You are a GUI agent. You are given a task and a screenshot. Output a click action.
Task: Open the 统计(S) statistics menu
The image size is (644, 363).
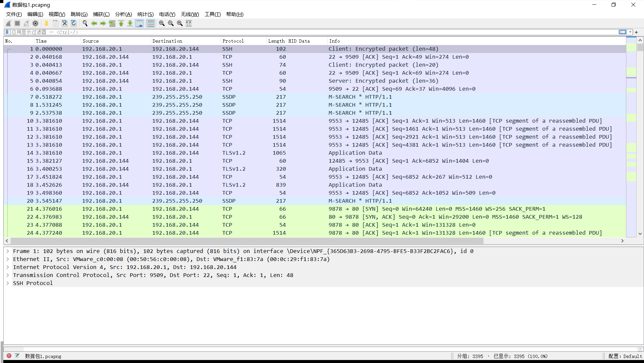[145, 14]
